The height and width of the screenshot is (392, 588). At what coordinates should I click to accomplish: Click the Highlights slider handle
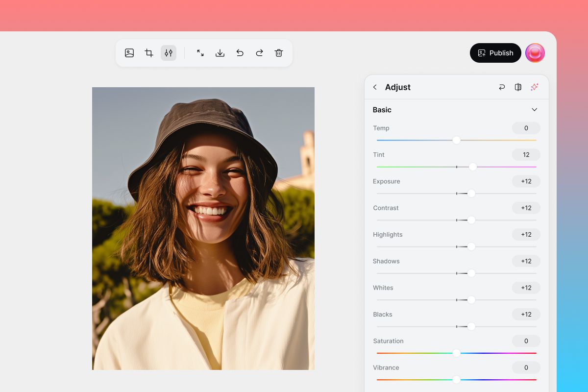pos(471,246)
